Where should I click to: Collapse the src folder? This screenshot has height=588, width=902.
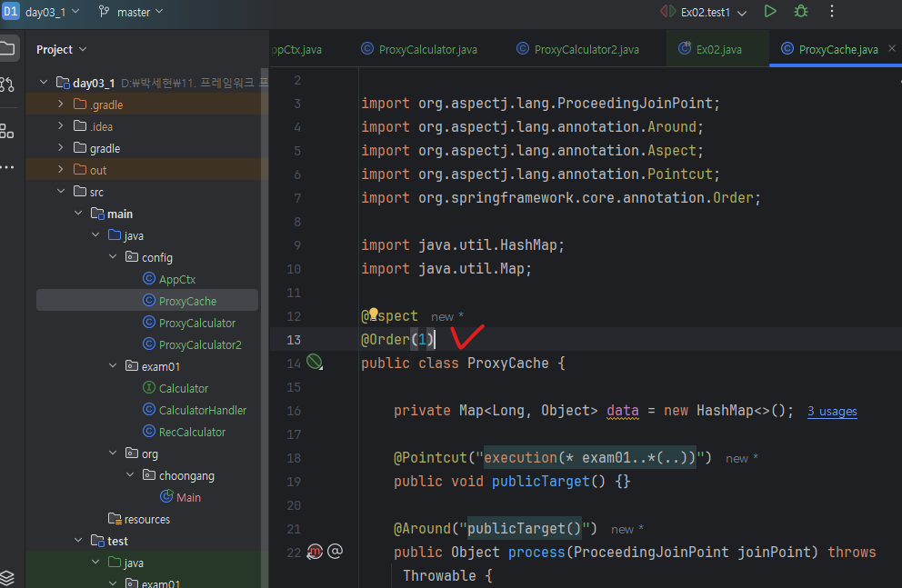pos(61,191)
